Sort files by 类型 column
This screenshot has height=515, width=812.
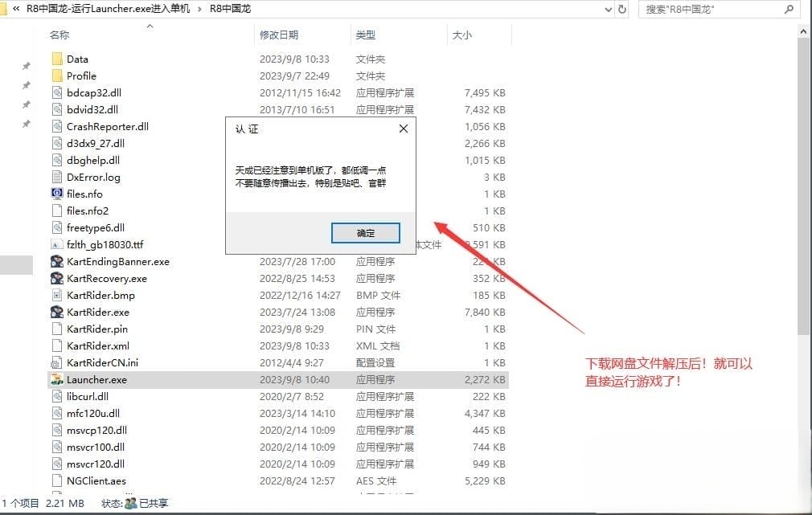(366, 35)
